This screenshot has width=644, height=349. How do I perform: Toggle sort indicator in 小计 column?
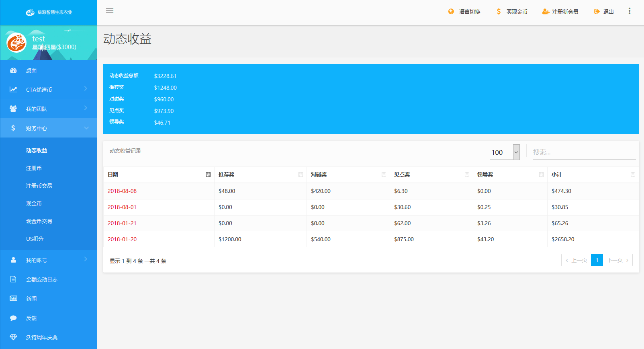[x=633, y=174]
